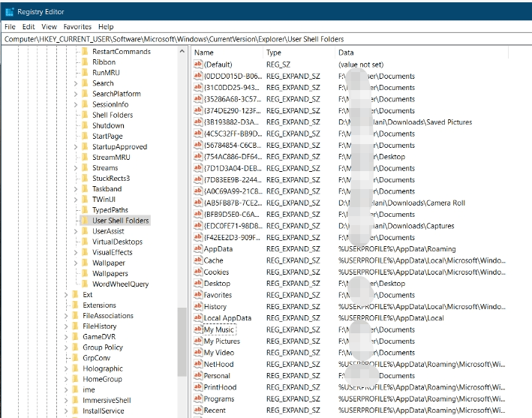Select the TypedPaths key folder icon
Image resolution: width=532 pixels, height=418 pixels.
[85, 210]
